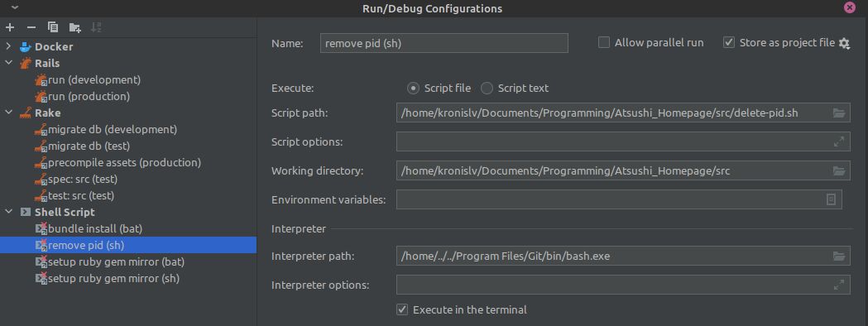
Task: Select spec: src (test) configuration
Action: (x=83, y=180)
